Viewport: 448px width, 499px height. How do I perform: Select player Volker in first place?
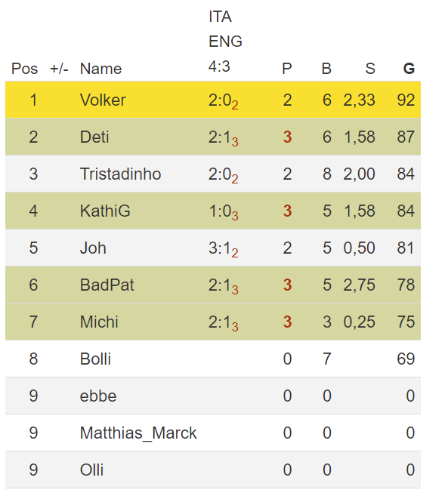103,100
